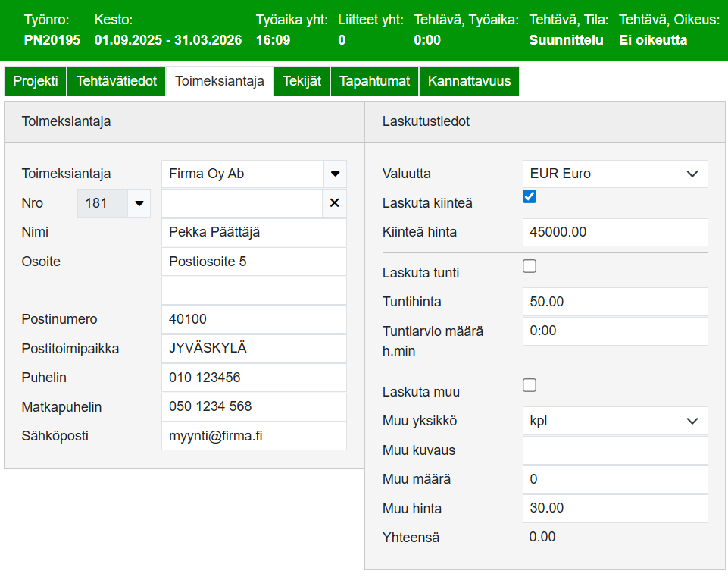
Task: Clear the customer number with the X icon
Action: point(334,203)
